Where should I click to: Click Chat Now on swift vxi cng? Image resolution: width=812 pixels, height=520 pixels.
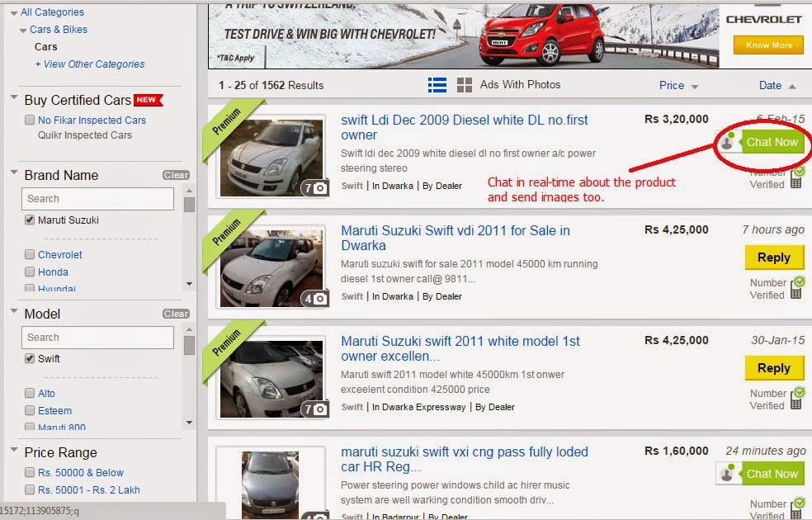pyautogui.click(x=772, y=474)
